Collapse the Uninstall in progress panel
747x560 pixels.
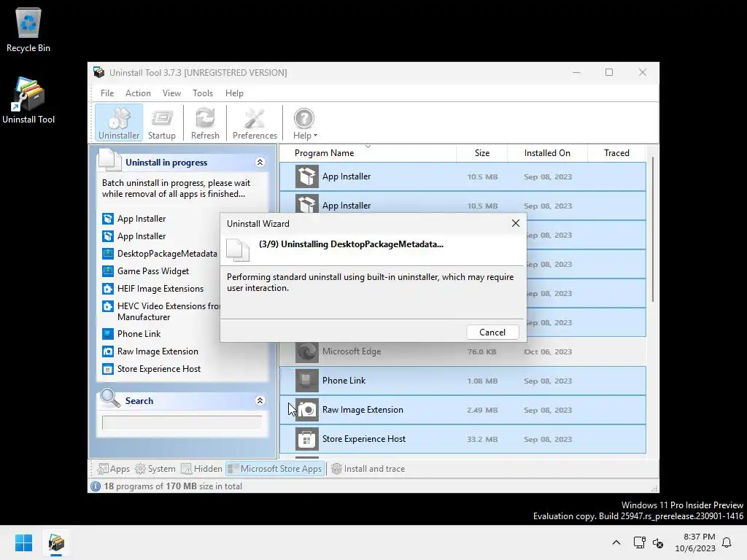point(260,163)
